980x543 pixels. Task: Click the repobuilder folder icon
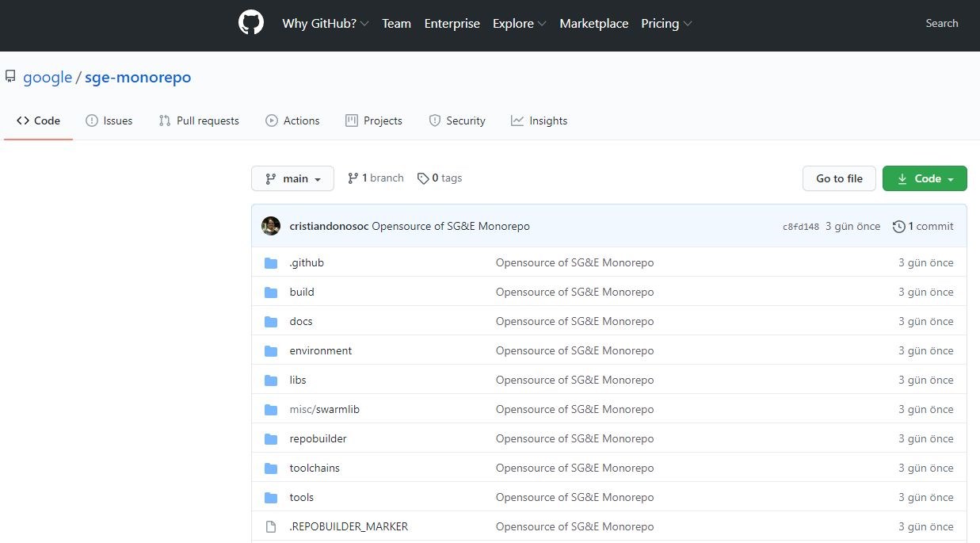coord(271,438)
